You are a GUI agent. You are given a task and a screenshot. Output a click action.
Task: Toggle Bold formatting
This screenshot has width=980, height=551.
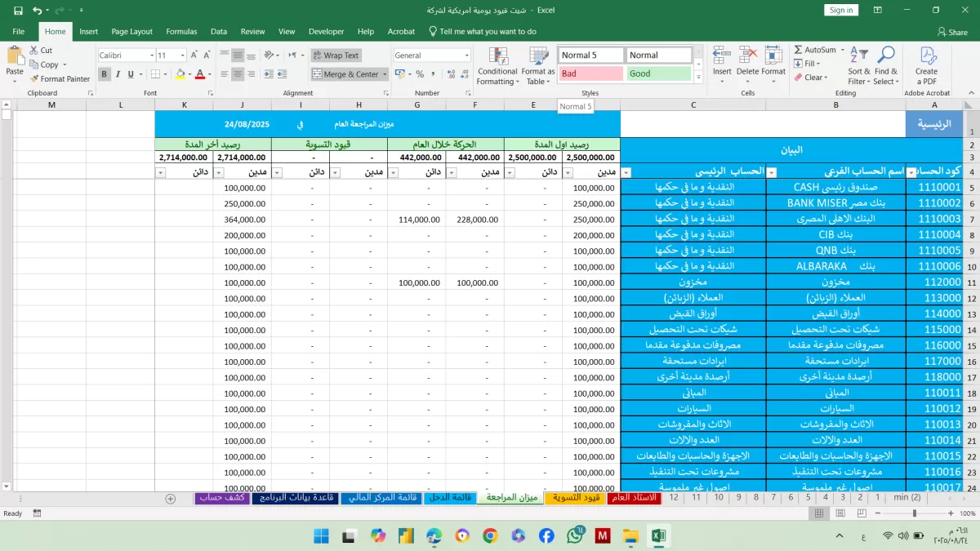[x=105, y=74]
